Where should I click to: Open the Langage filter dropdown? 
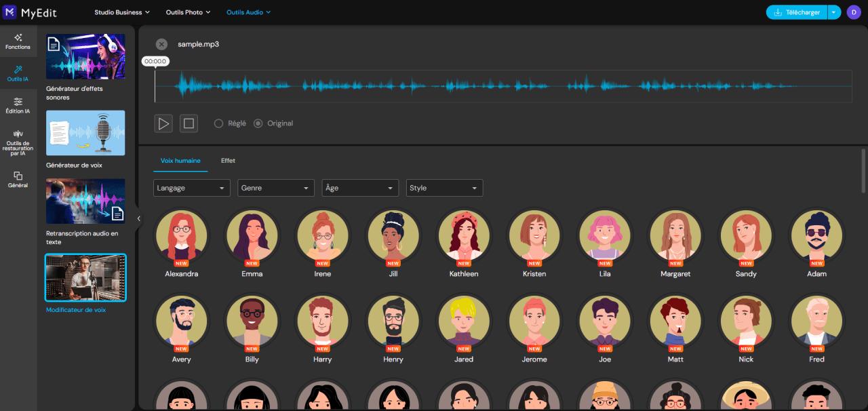pos(192,188)
